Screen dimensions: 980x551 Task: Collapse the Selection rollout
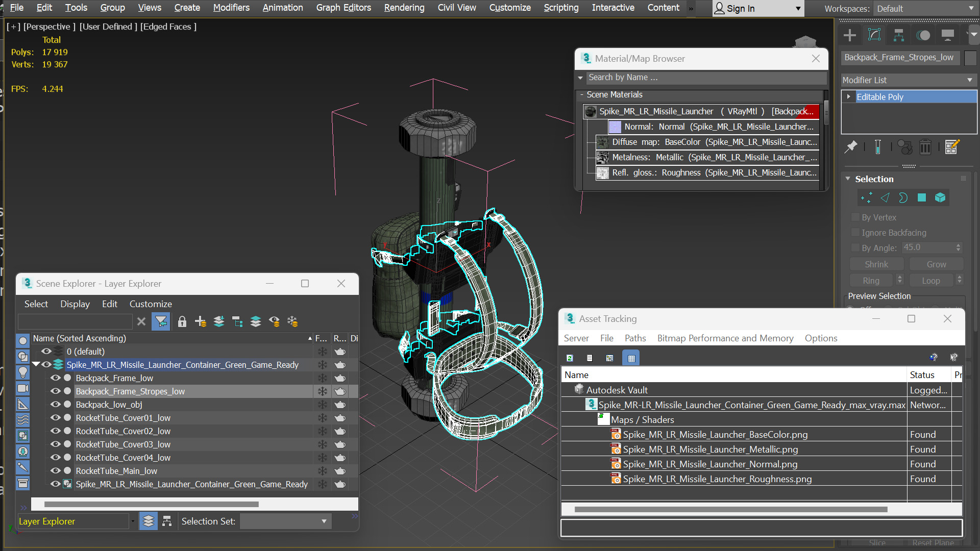click(x=848, y=179)
